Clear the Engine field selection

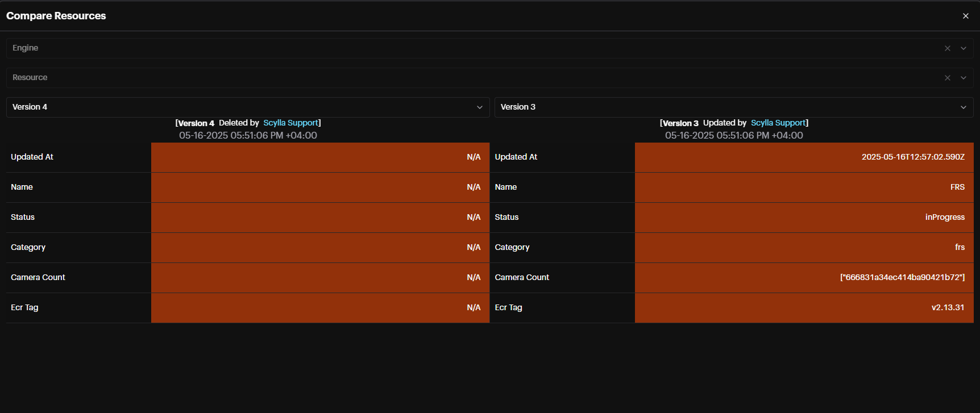tap(947, 48)
